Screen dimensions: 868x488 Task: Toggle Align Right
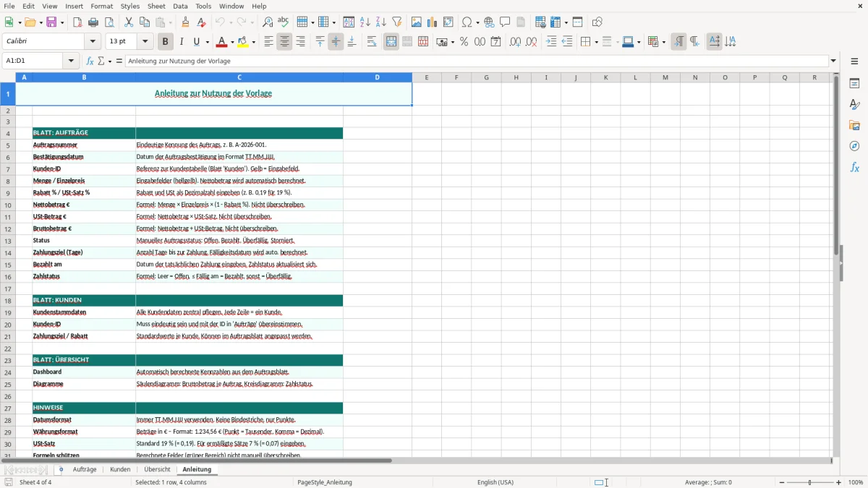click(300, 42)
